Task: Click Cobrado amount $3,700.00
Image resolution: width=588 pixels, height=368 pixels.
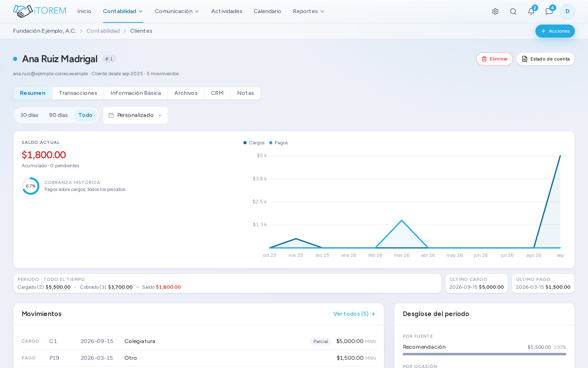Action: (120, 287)
